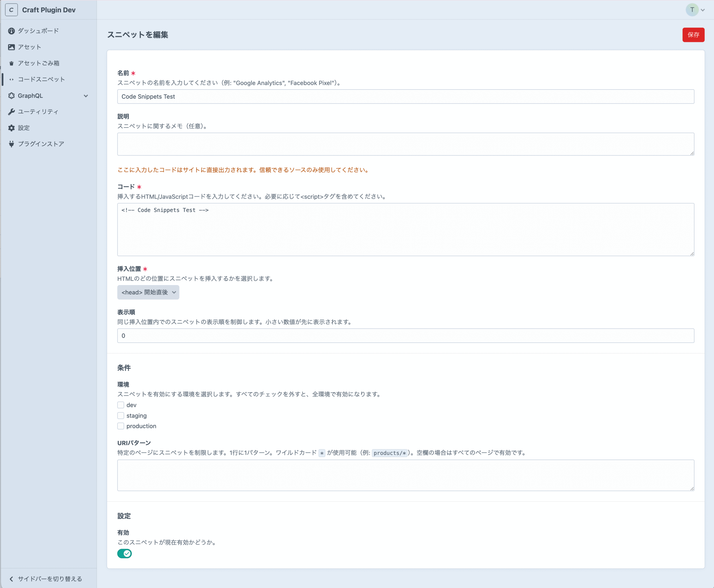Toggle the 有効 enabled lightswitch off
Screen dimensions: 714x588
coord(125,554)
